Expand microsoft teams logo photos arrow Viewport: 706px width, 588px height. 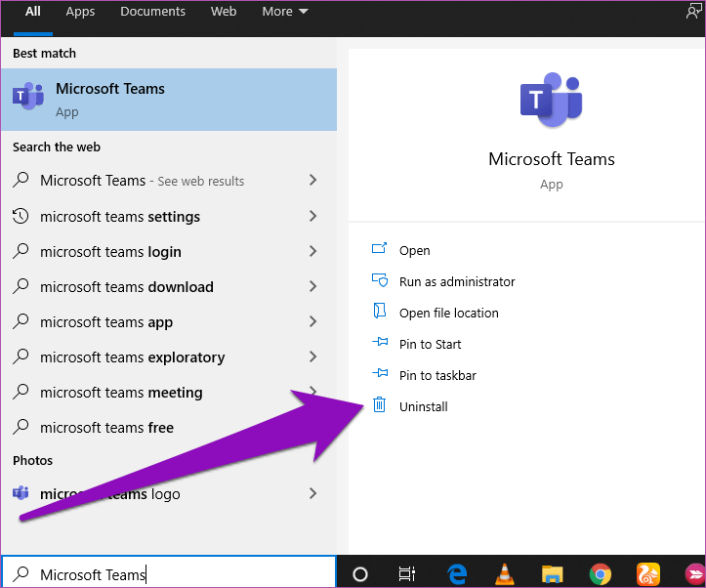(x=312, y=494)
